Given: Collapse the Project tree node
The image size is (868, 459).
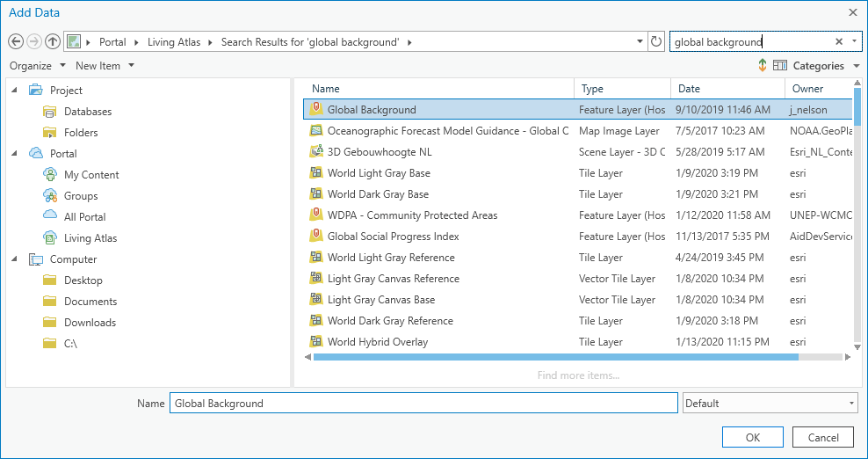Looking at the screenshot, I should tap(14, 91).
